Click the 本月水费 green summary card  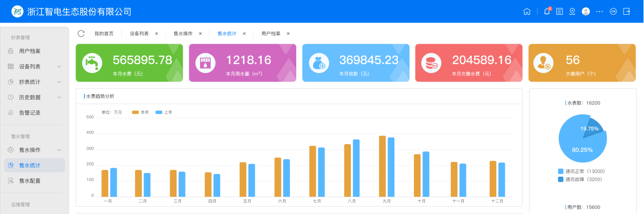coord(129,63)
